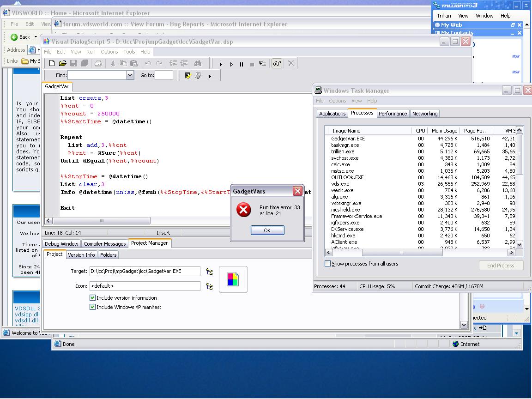Viewport: 532px width, 399px height.
Task: Click the Indent lines icon
Action: coord(173,63)
